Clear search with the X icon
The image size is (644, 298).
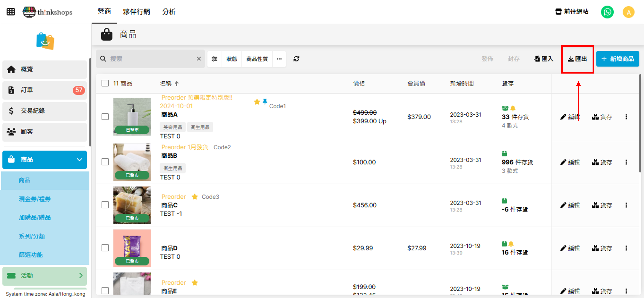(199, 59)
